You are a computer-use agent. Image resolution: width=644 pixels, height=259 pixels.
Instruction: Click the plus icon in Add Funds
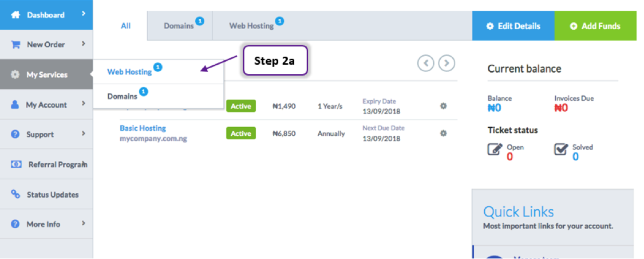(x=574, y=26)
